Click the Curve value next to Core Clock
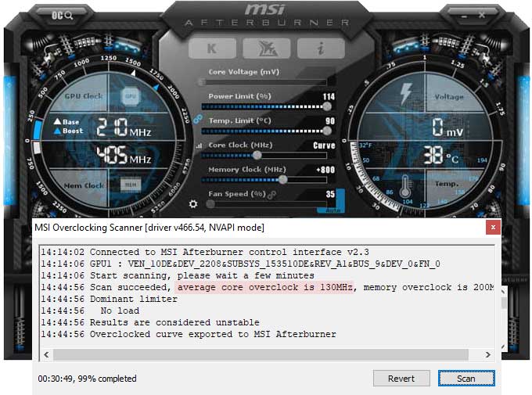The height and width of the screenshot is (395, 532). (x=324, y=145)
